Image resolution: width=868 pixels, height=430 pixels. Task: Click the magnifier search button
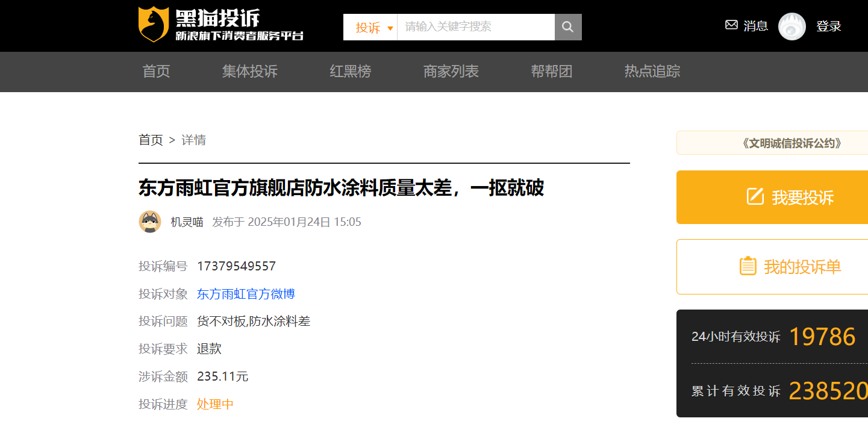click(x=568, y=27)
